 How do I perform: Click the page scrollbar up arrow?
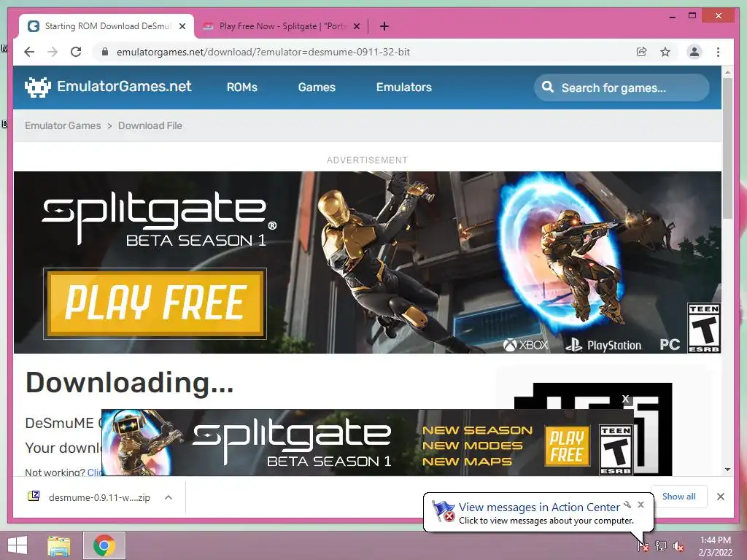click(727, 72)
